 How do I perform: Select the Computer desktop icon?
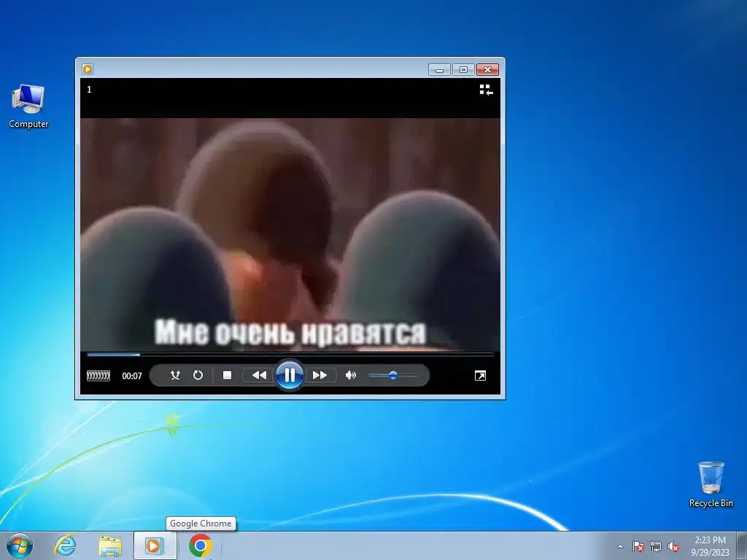[28, 106]
